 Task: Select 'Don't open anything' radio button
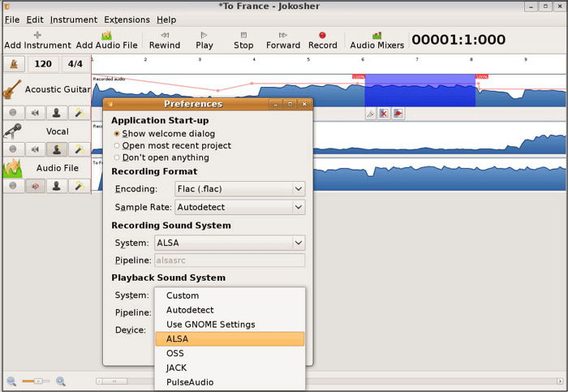coord(117,157)
